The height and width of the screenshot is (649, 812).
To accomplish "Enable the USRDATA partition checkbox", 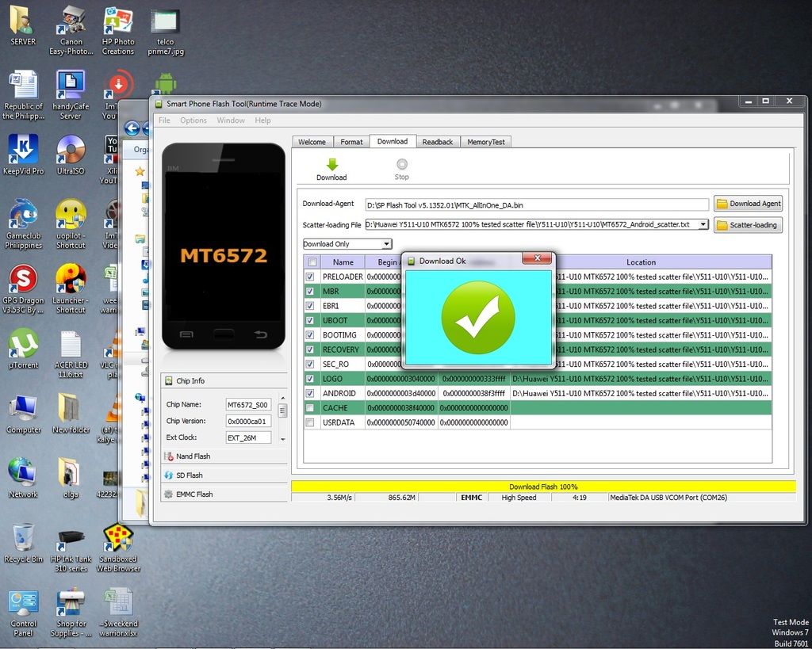I will (x=310, y=422).
